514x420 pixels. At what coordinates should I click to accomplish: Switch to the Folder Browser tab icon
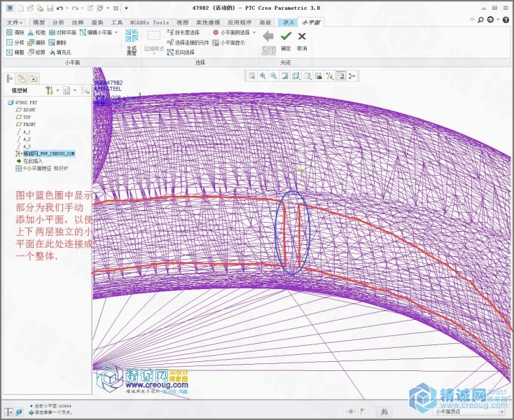tap(22, 78)
